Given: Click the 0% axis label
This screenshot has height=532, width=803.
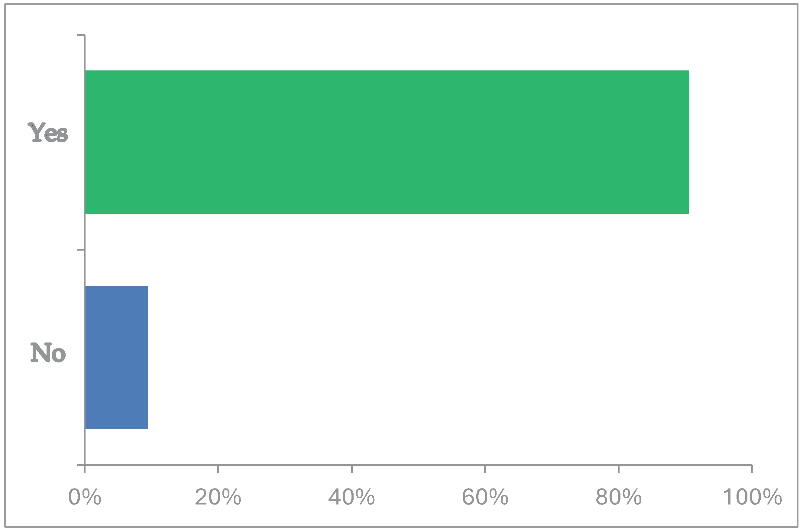Looking at the screenshot, I should (x=85, y=498).
